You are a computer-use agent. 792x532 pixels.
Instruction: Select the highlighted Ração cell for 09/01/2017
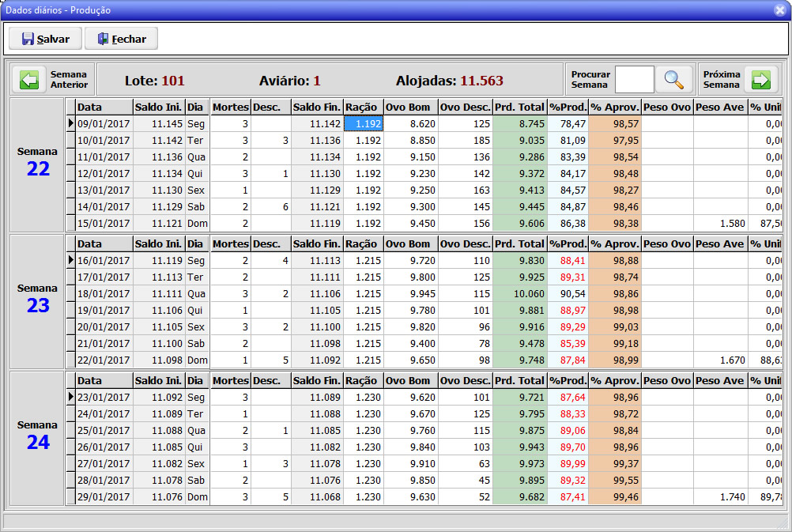click(364, 123)
